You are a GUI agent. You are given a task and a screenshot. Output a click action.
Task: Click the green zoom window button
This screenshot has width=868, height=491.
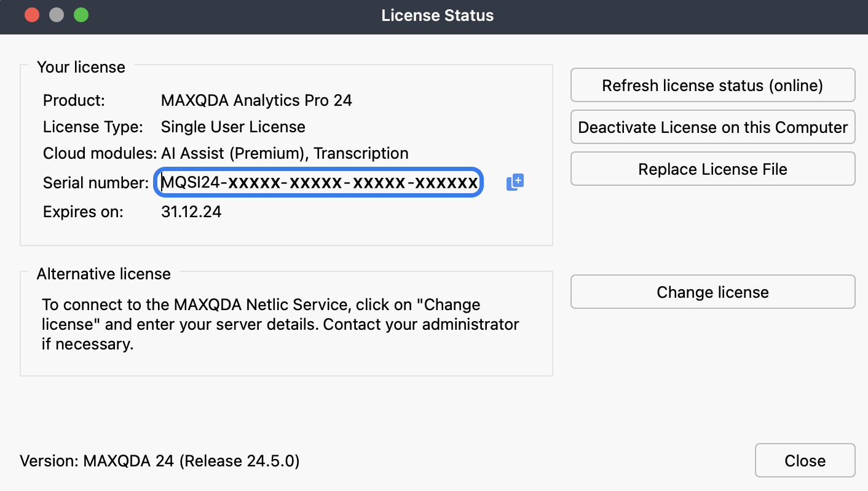81,15
